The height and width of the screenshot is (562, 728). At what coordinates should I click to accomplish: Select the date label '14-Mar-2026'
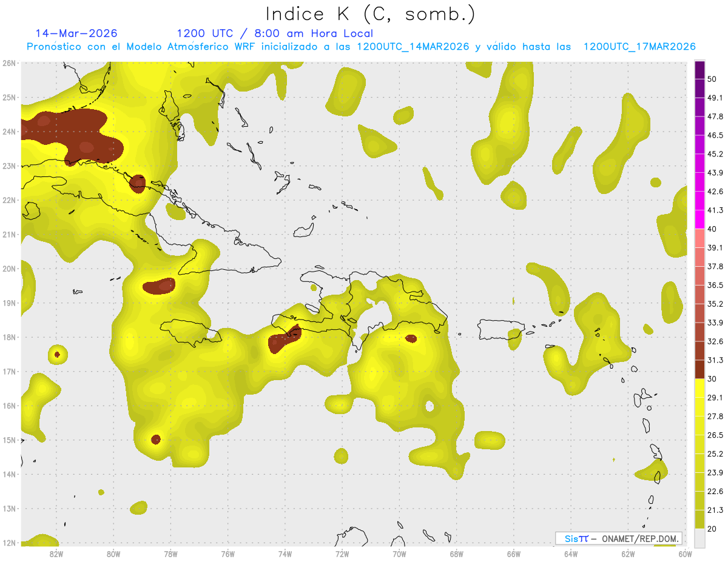pos(76,33)
